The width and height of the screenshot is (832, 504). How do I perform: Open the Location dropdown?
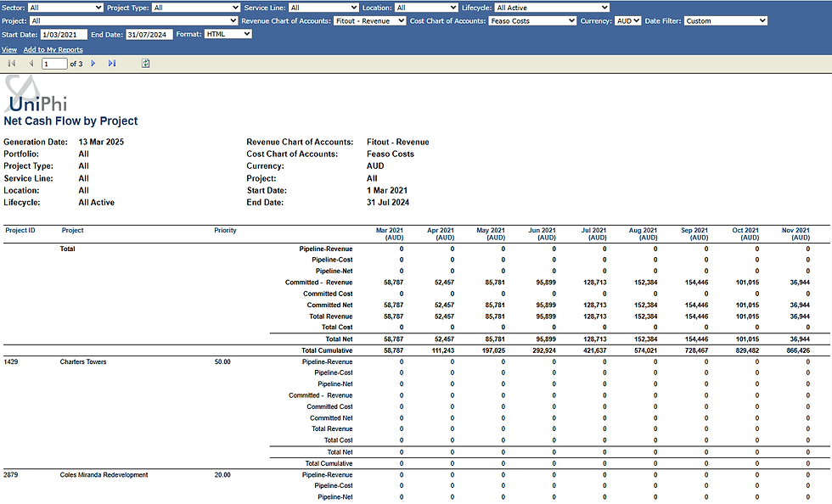tap(426, 8)
